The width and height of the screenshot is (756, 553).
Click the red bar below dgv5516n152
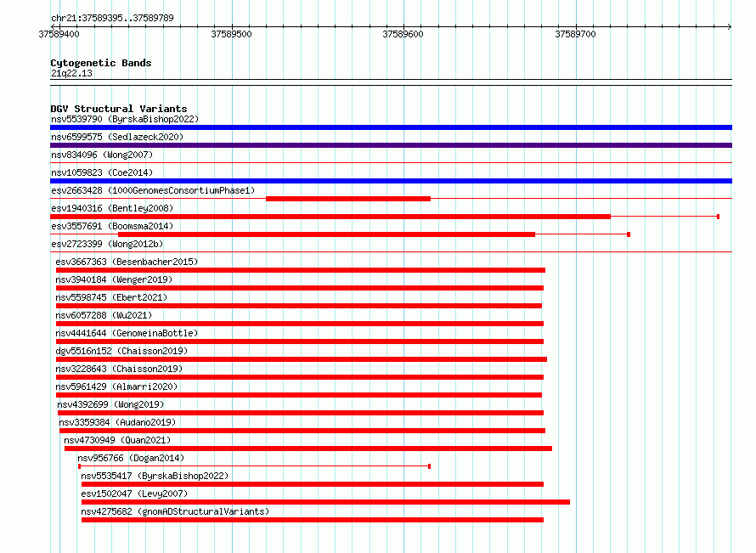302,359
